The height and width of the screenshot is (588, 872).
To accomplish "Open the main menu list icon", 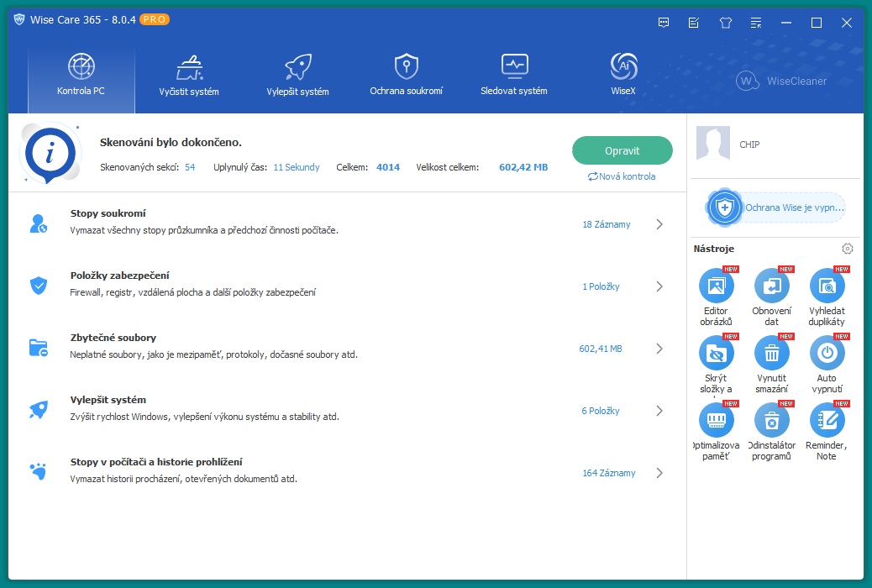I will point(756,23).
